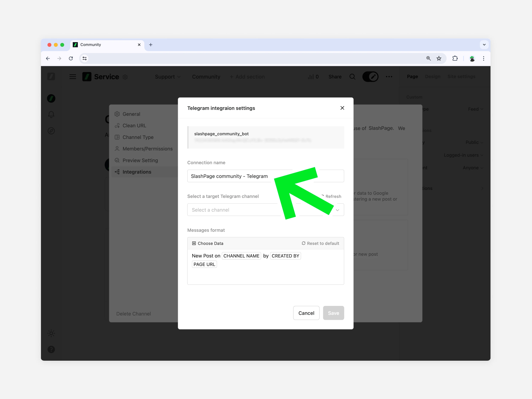The width and height of the screenshot is (532, 399).
Task: Click the hamburger menu icon
Action: (73, 77)
